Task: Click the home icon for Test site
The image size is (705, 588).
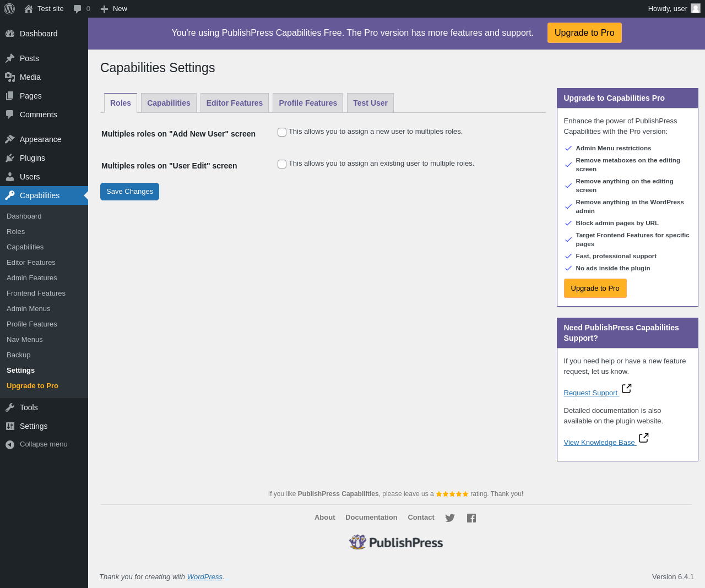Action: click(x=29, y=9)
